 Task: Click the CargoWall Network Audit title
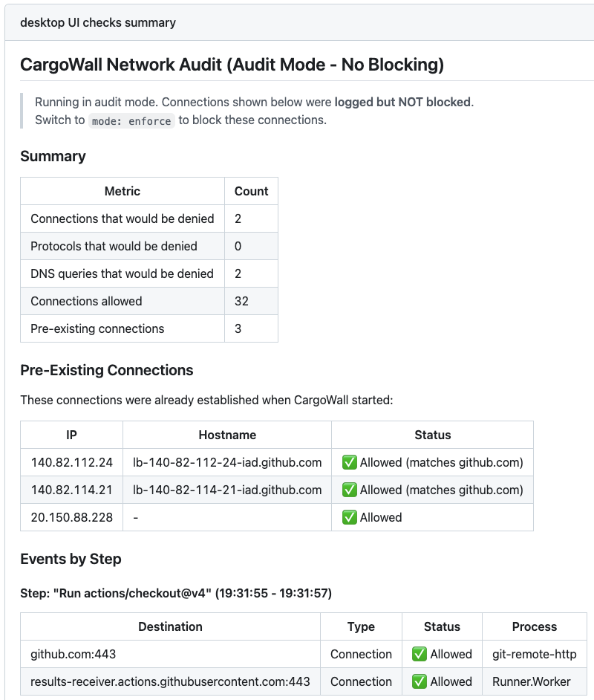pos(232,65)
